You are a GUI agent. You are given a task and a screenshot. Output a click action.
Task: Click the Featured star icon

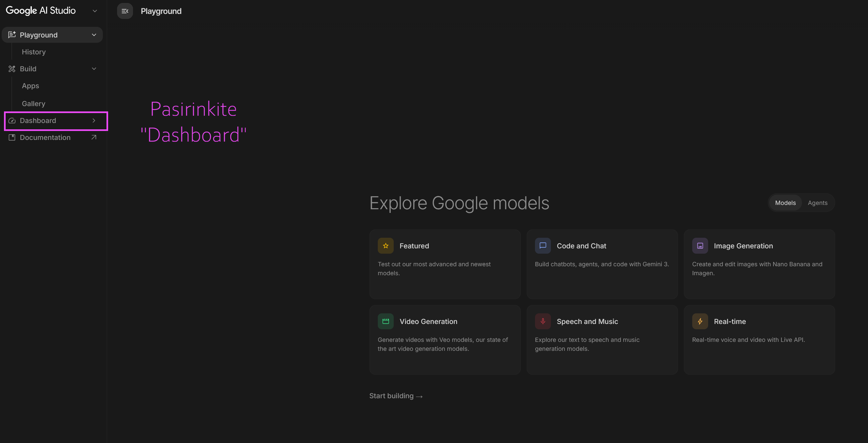385,246
